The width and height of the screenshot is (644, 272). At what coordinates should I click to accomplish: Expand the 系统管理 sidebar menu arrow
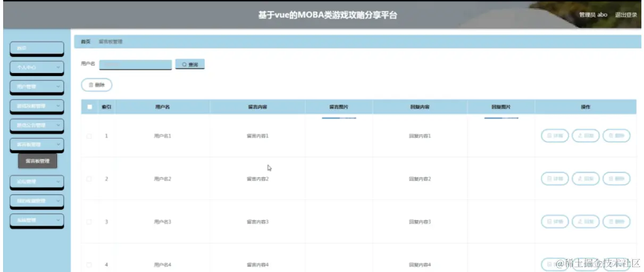pos(57,220)
